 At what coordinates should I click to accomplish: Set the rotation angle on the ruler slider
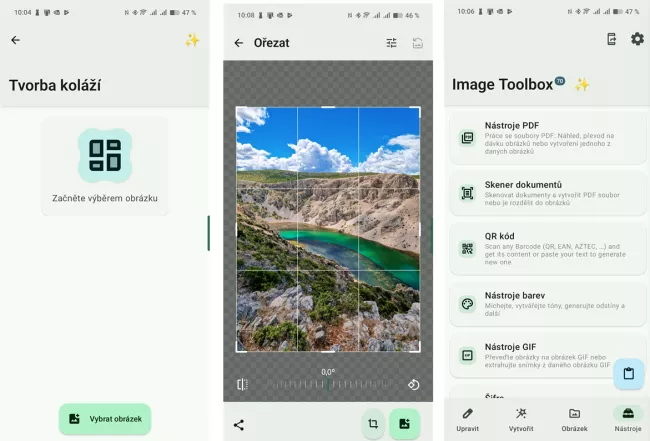click(328, 385)
